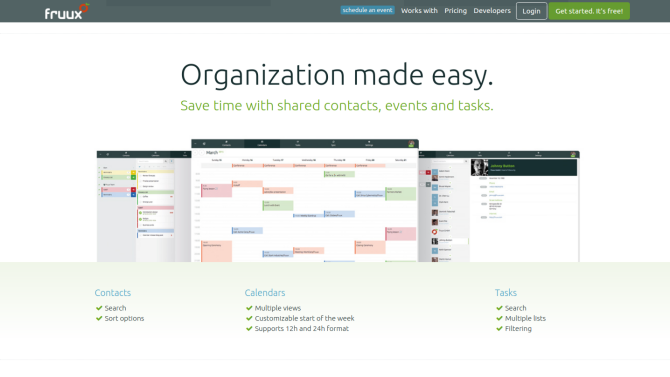This screenshot has height=377, width=670.
Task: Click the 'Contacts' feature heading
Action: [x=112, y=293]
